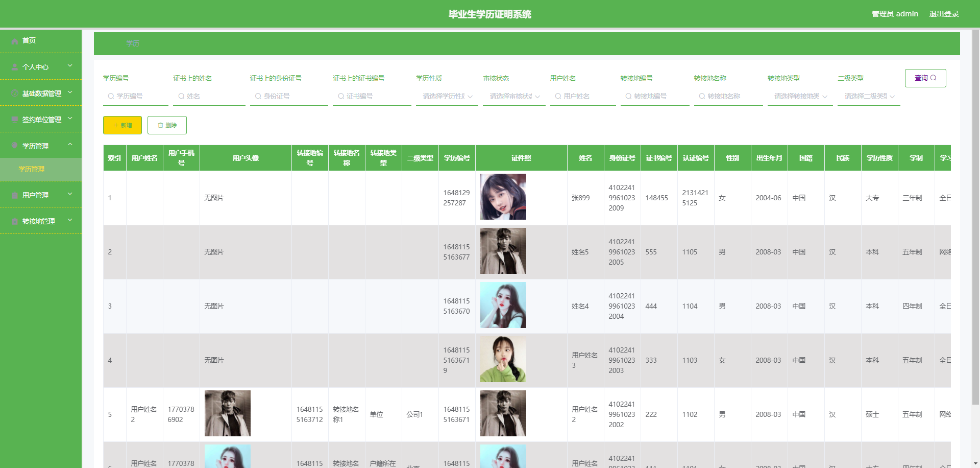
Task: Open the 二级类型 filter dropdown
Action: point(869,96)
